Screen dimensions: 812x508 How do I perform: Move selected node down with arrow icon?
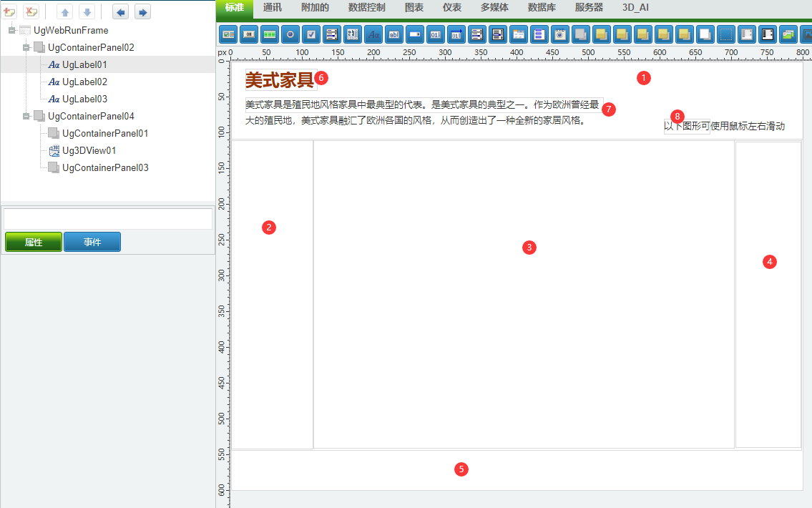(x=87, y=11)
